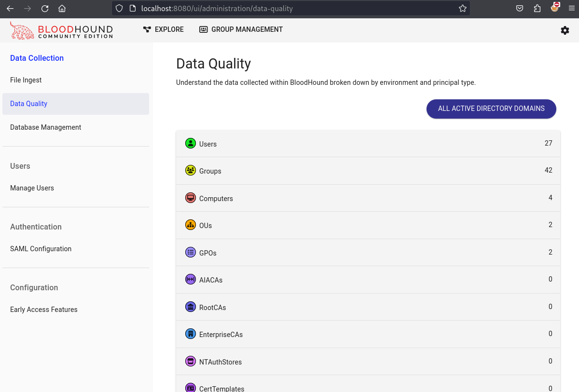Click the purple GPOs list icon
The image size is (579, 392).
191,252
